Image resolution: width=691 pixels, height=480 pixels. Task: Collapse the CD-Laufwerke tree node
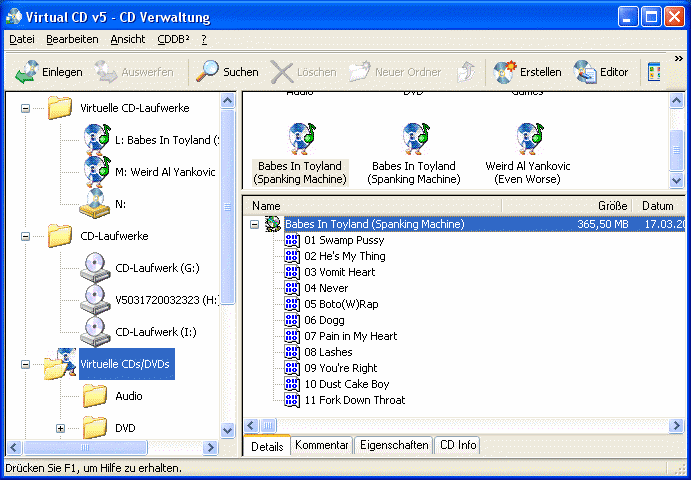(26, 236)
